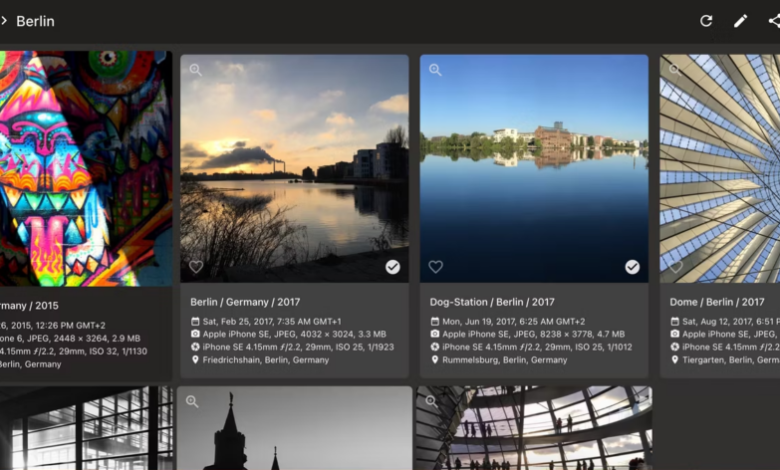Viewport: 780px width, 470px height.
Task: Click the map pin icon beside Tiergarten
Action: (675, 359)
